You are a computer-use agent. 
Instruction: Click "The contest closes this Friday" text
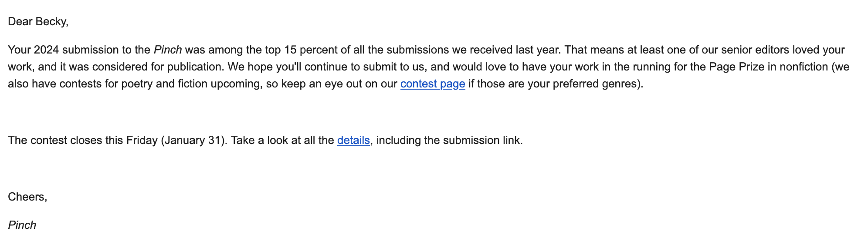(83, 140)
